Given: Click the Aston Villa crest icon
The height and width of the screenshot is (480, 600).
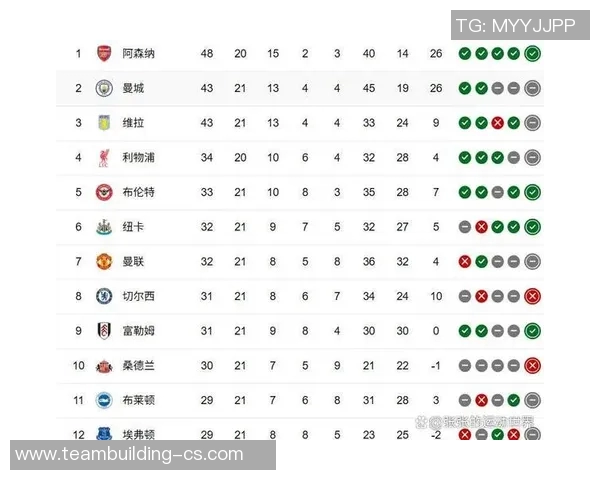Looking at the screenshot, I should point(104,123).
